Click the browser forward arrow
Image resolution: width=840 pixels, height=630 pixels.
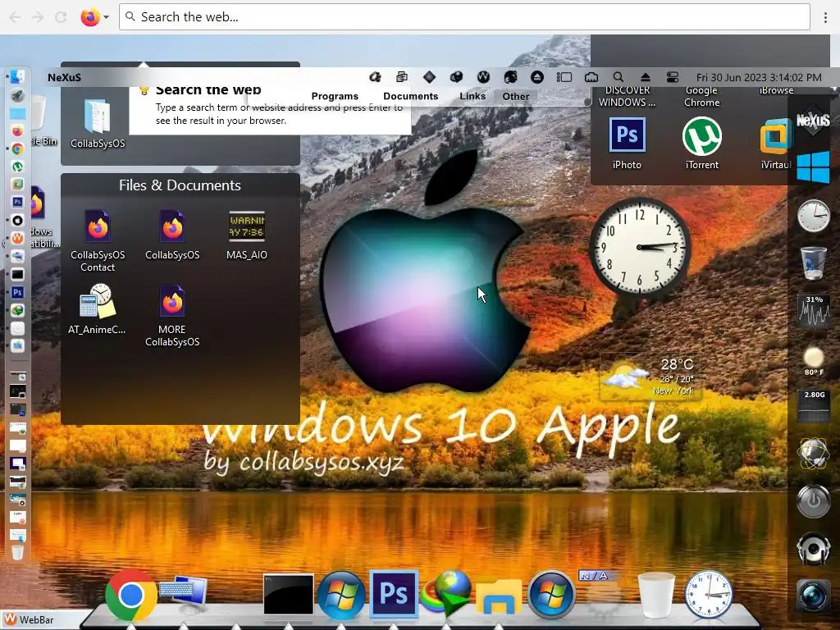38,17
